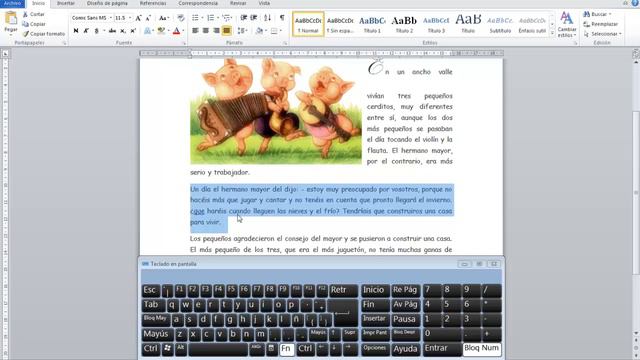Apply the Subtítulo style
Image resolution: width=640 pixels, height=360 pixels.
[x=500, y=24]
